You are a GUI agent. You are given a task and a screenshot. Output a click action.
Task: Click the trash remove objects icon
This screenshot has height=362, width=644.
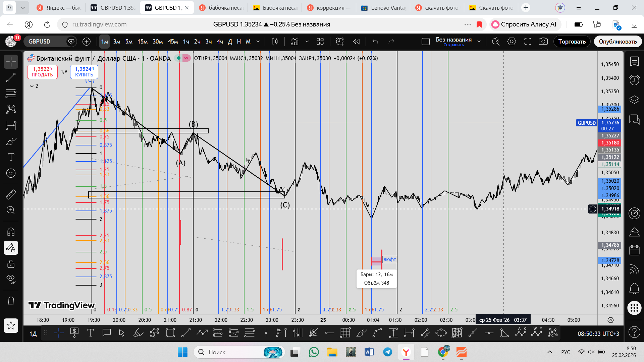(x=11, y=301)
